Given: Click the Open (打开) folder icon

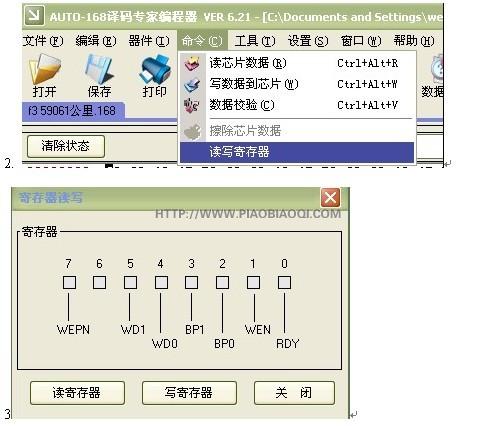Looking at the screenshot, I should (x=45, y=69).
